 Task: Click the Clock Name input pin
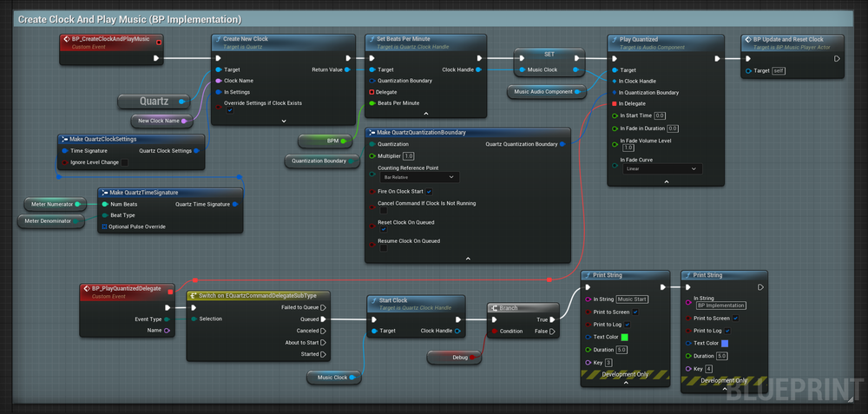[x=219, y=81]
